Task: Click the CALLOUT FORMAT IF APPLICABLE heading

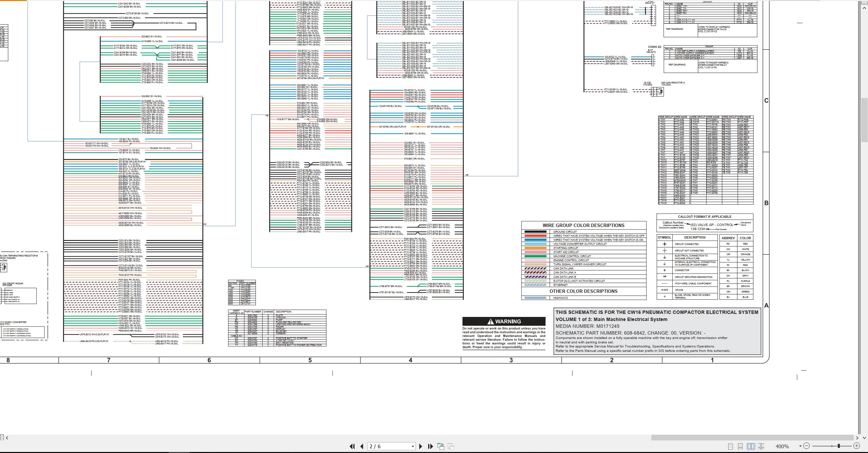Action: [x=705, y=216]
